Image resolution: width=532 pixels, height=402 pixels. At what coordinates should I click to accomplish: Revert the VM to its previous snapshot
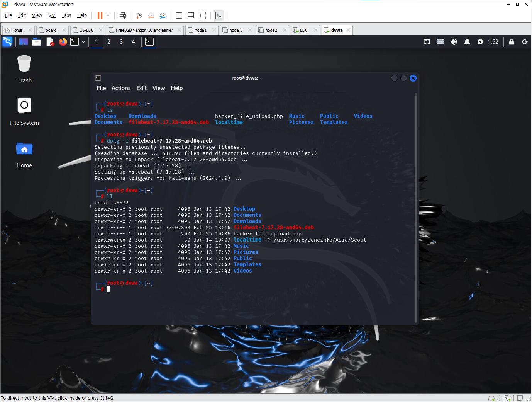[x=151, y=15]
